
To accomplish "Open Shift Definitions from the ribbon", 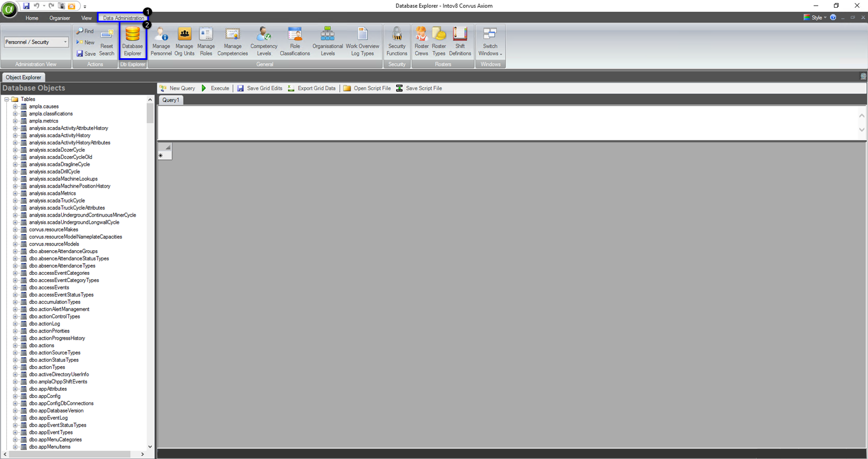I will (460, 41).
